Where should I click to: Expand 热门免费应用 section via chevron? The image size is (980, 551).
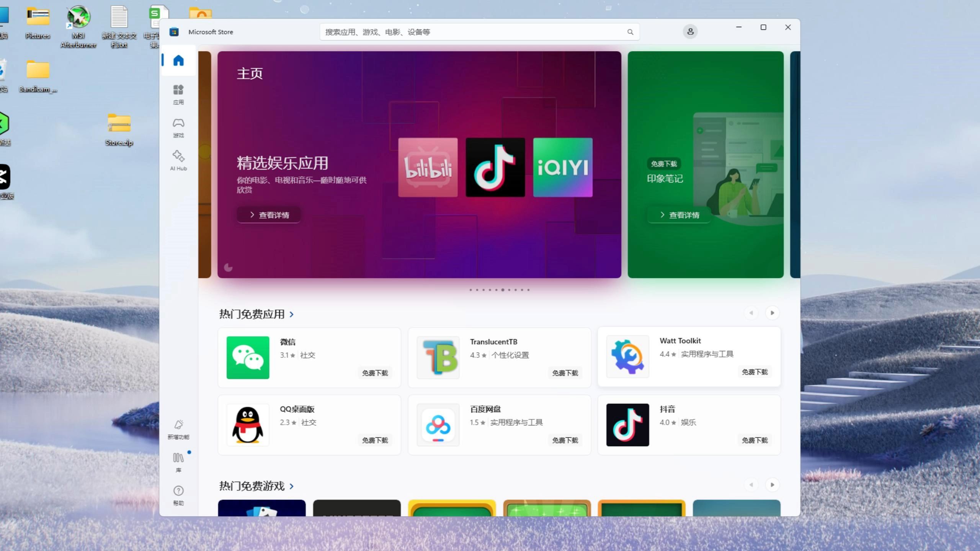tap(292, 315)
